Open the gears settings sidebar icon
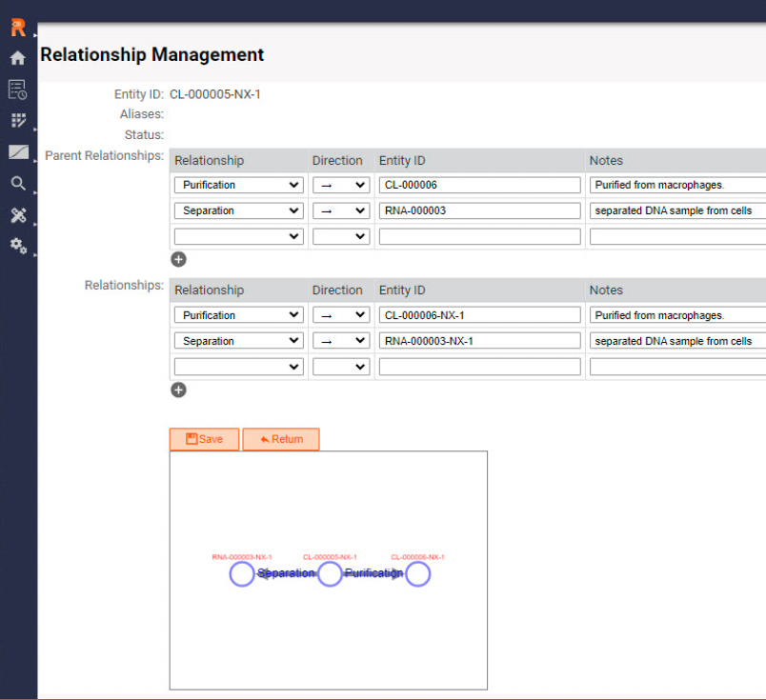The image size is (766, 700). point(18,246)
